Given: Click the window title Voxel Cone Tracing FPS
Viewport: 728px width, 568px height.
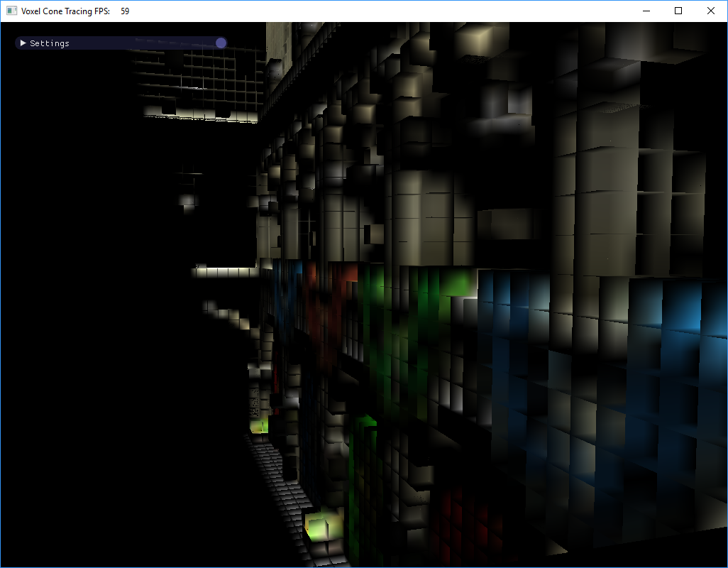Looking at the screenshot, I should 65,11.
